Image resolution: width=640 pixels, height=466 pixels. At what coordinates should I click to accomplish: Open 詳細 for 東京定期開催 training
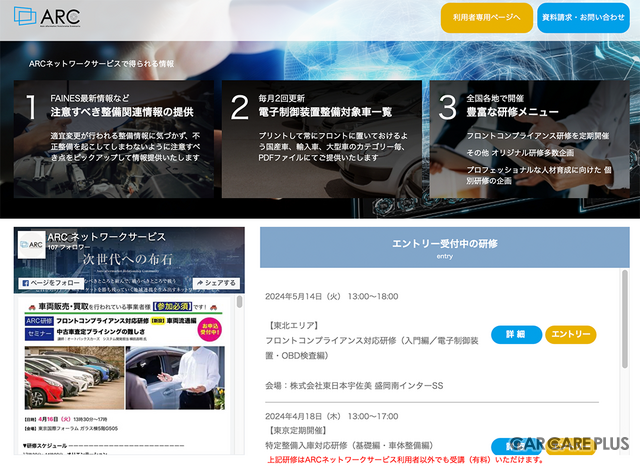pos(516,447)
